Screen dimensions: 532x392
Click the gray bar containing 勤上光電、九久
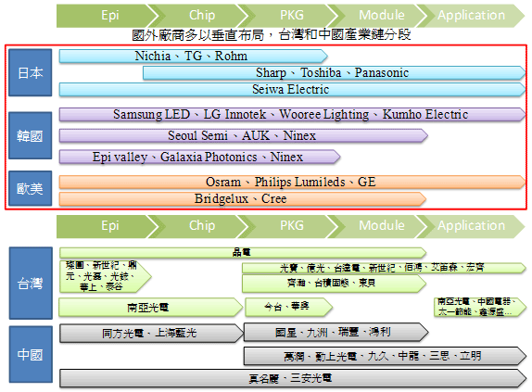(385, 356)
